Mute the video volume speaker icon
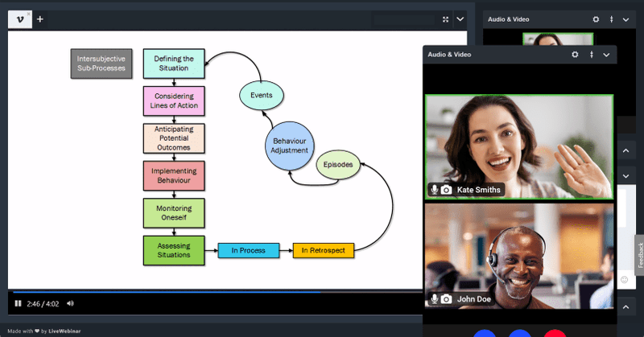Image resolution: width=644 pixels, height=337 pixels. click(70, 303)
